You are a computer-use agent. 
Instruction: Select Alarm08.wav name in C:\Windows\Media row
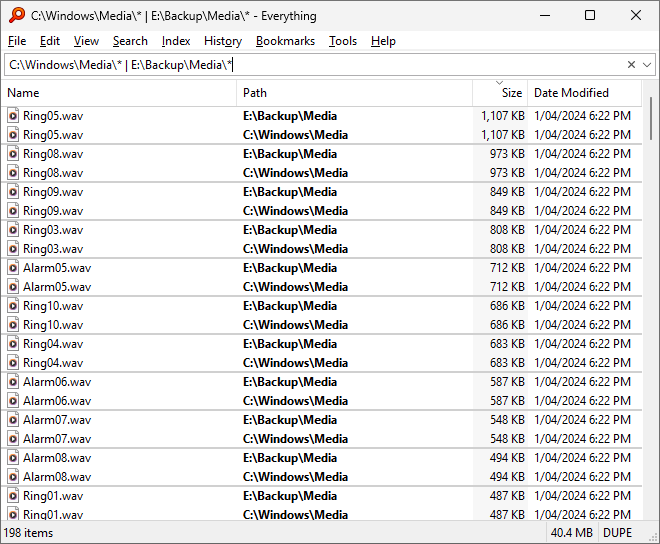click(57, 477)
